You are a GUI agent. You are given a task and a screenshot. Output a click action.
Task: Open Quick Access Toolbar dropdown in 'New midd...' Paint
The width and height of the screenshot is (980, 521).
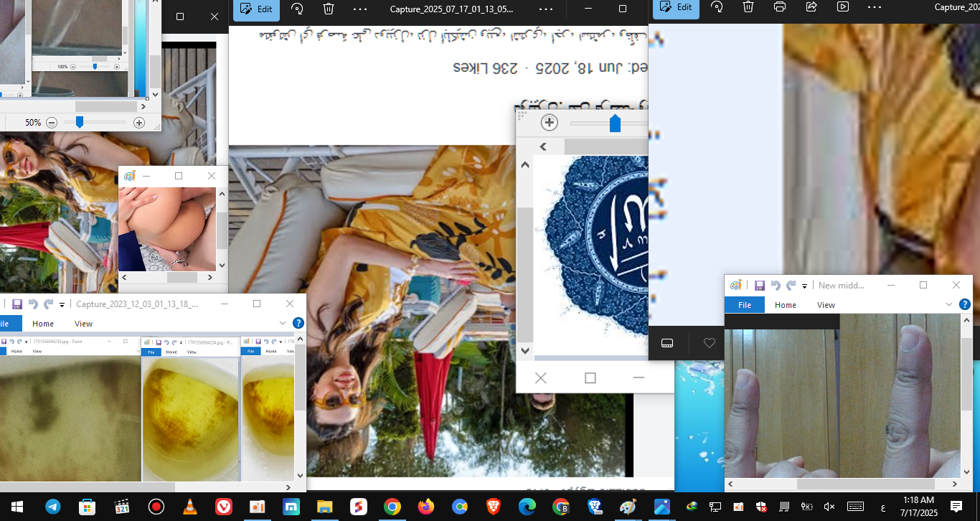coord(805,286)
